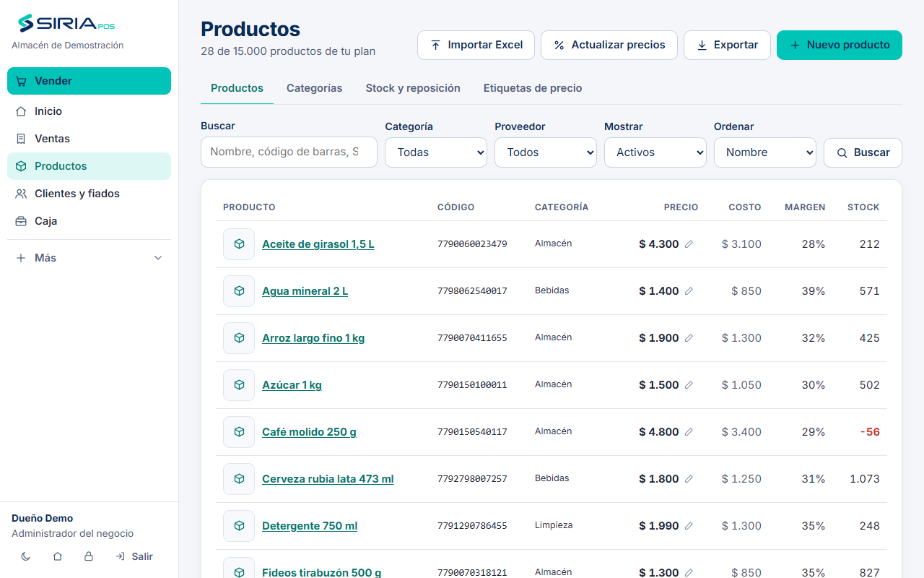Click Dueño Demo user name

(42, 518)
